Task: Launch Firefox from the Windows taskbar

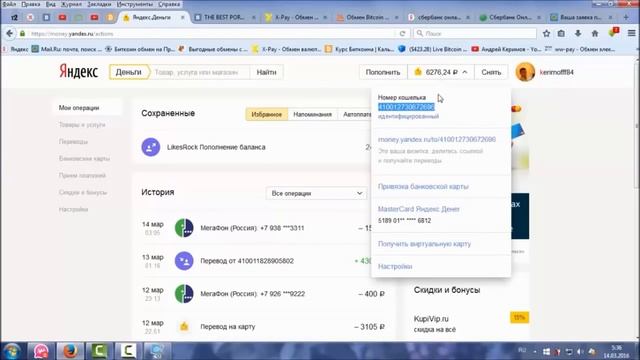Action: coord(70,351)
